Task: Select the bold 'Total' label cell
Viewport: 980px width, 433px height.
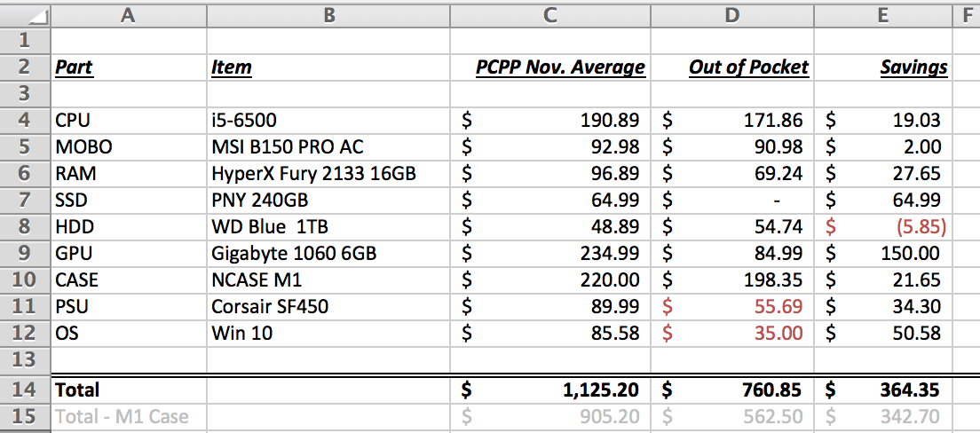Action: point(128,390)
